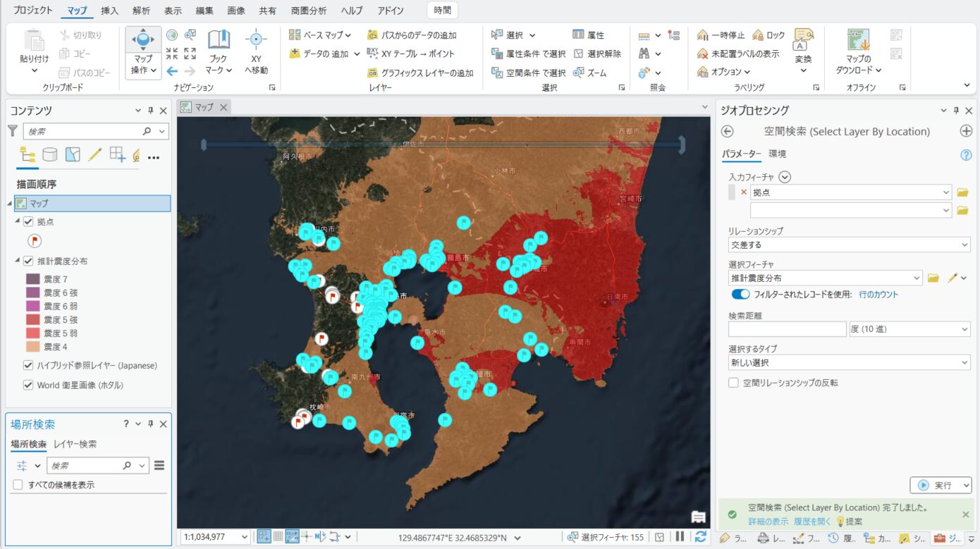
Task: Click 履歴を開く link
Action: point(813,522)
